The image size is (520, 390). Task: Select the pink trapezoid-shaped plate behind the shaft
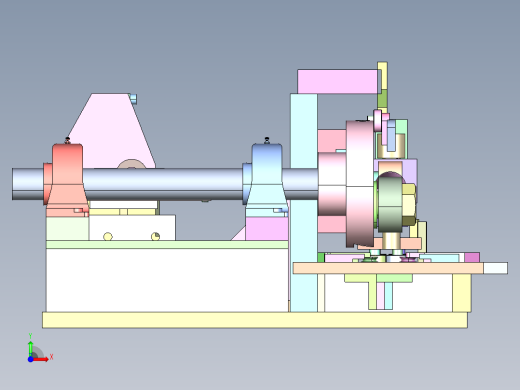tap(112, 131)
